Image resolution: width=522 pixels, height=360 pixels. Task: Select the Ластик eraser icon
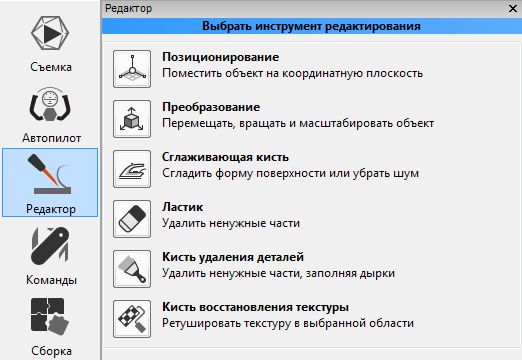point(132,219)
